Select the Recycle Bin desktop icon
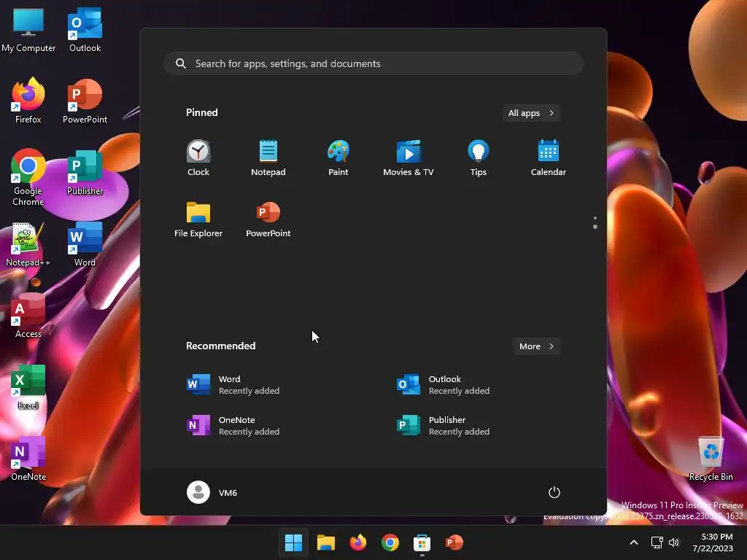Viewport: 747px width, 560px height. (711, 458)
